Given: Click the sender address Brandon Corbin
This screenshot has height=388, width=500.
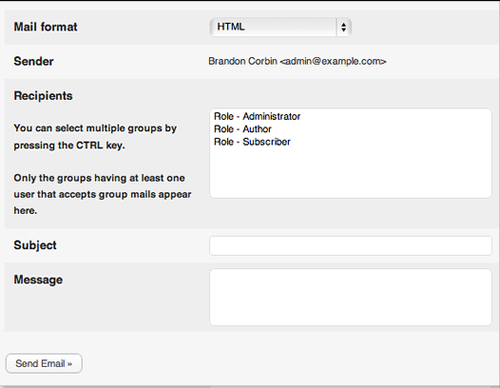Looking at the screenshot, I should click(243, 61).
